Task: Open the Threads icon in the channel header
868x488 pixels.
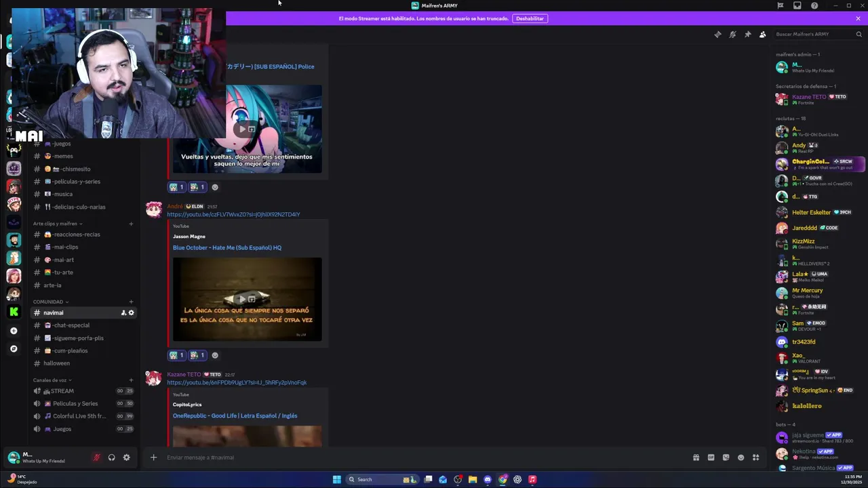Action: point(718,35)
